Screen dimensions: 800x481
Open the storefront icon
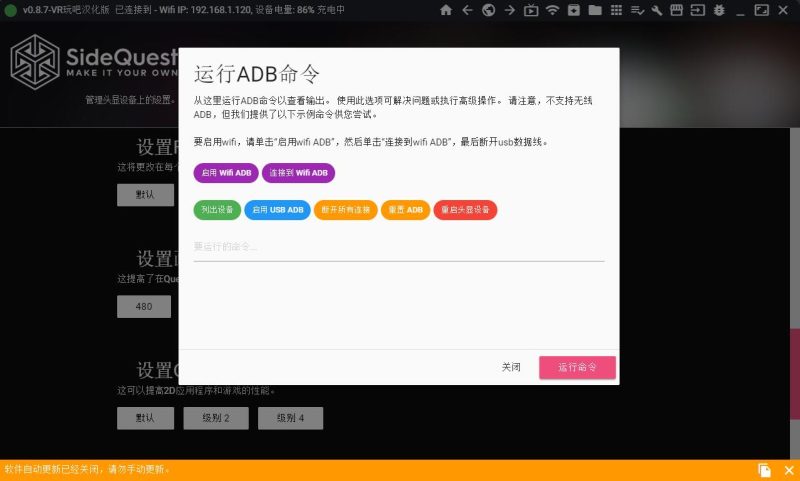(677, 10)
